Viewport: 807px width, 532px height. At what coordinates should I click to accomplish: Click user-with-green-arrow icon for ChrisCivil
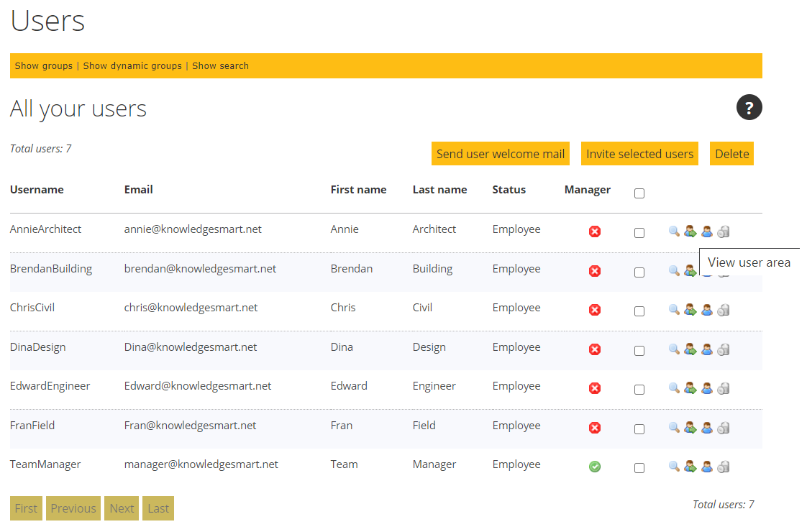[690, 310]
